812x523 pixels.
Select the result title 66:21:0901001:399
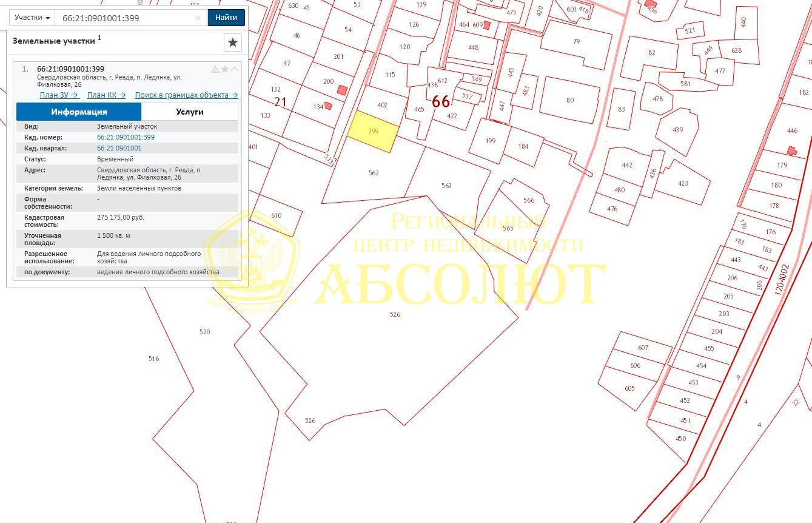pyautogui.click(x=70, y=69)
